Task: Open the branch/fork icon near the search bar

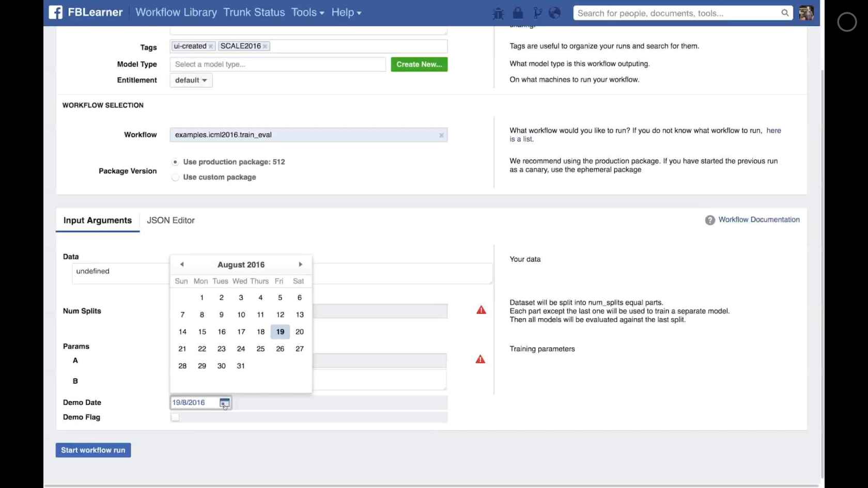Action: [537, 13]
